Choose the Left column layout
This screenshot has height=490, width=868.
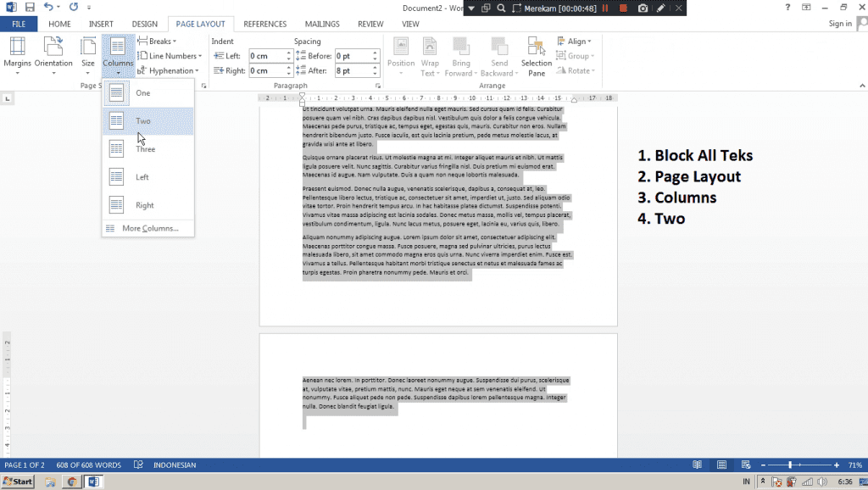[142, 177]
